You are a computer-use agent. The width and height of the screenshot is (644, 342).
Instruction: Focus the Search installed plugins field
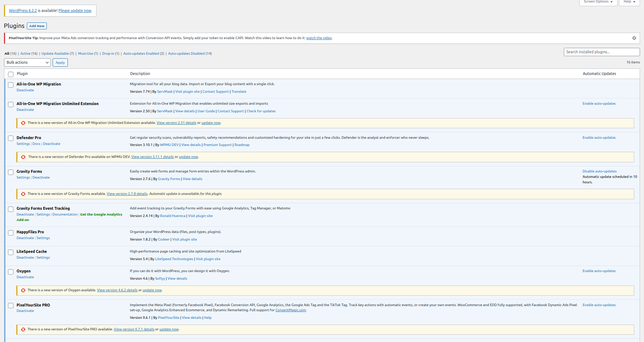(x=602, y=52)
